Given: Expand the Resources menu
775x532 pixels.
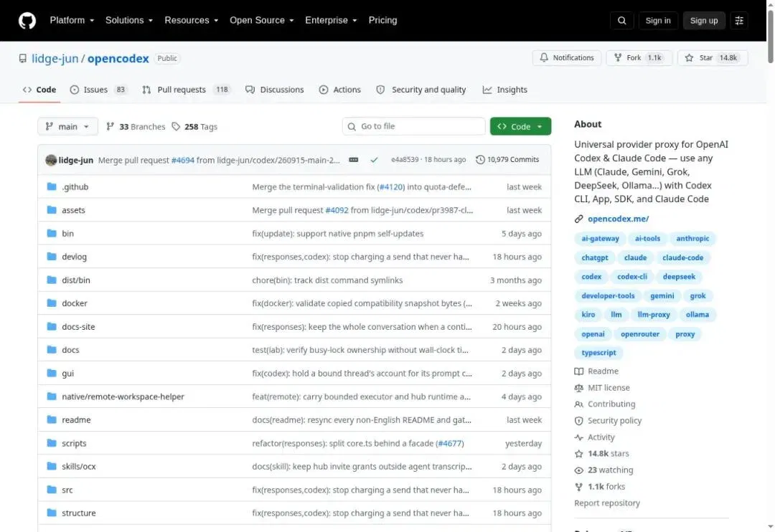Looking at the screenshot, I should pos(192,20).
